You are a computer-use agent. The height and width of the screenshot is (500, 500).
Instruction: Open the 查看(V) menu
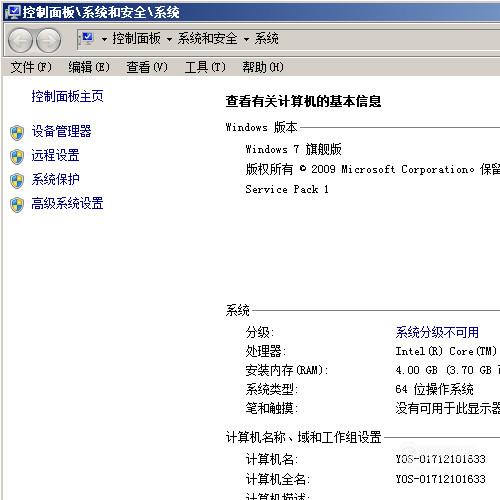[x=147, y=67]
